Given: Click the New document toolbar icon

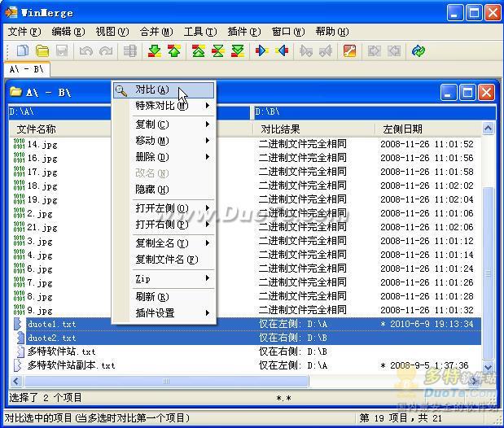Looking at the screenshot, I should [23, 50].
